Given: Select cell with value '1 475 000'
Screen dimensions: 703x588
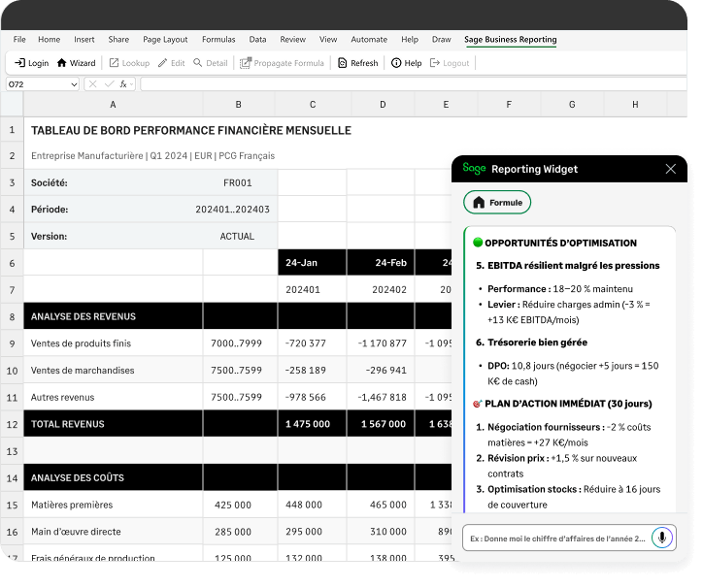Looking at the screenshot, I should (x=312, y=424).
